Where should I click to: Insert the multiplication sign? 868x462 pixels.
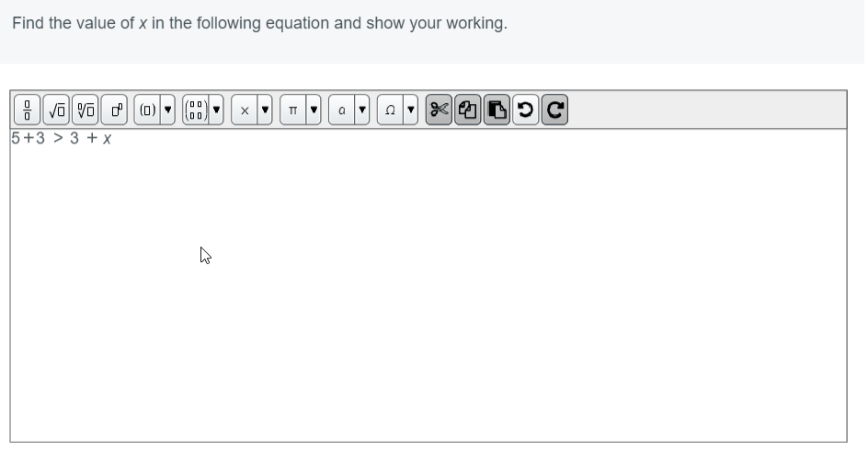pos(245,110)
